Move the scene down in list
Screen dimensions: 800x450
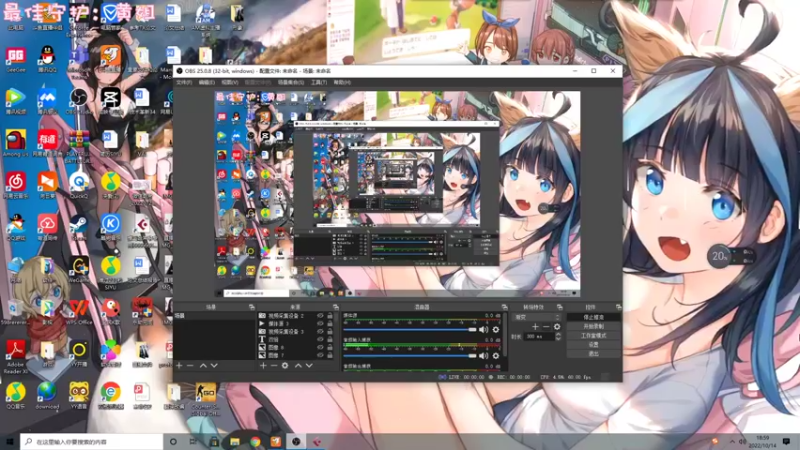214,365
